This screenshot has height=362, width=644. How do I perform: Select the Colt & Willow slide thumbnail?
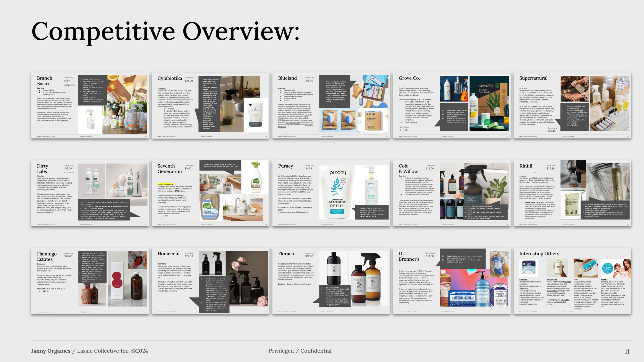pos(452,193)
